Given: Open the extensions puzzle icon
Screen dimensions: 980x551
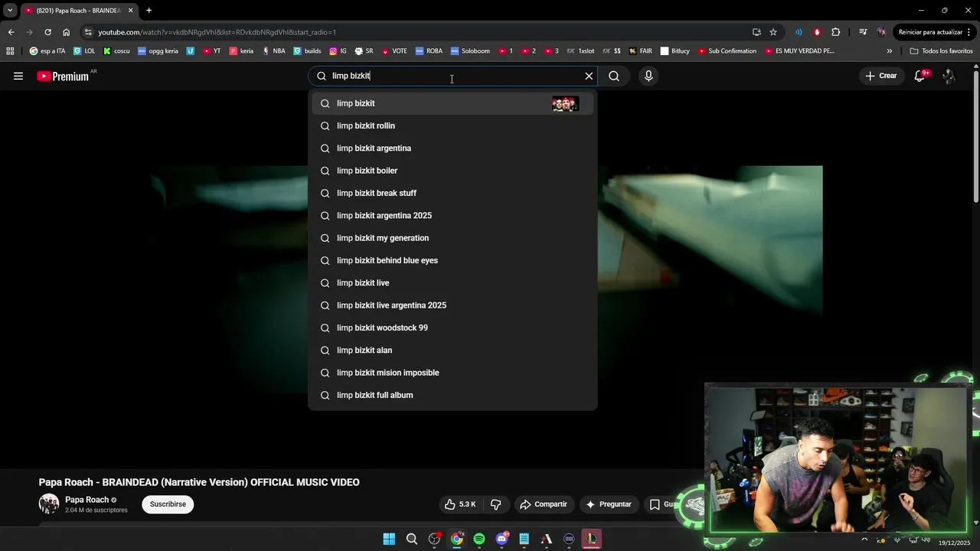Looking at the screenshot, I should point(835,32).
